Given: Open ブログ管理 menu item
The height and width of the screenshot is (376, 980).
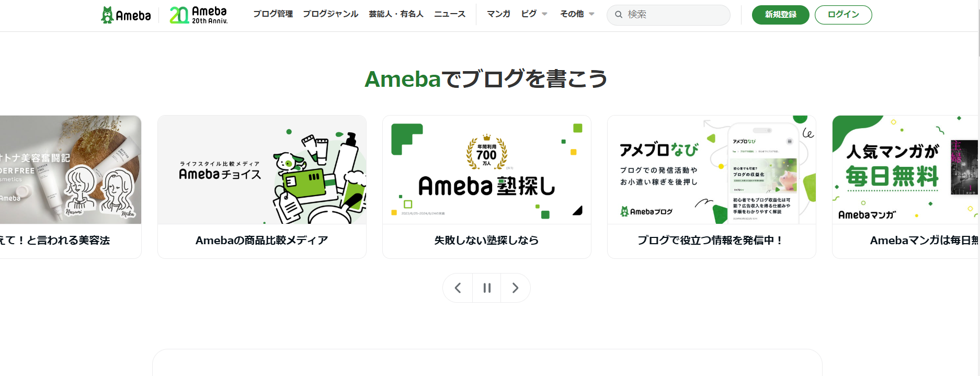Looking at the screenshot, I should [273, 14].
